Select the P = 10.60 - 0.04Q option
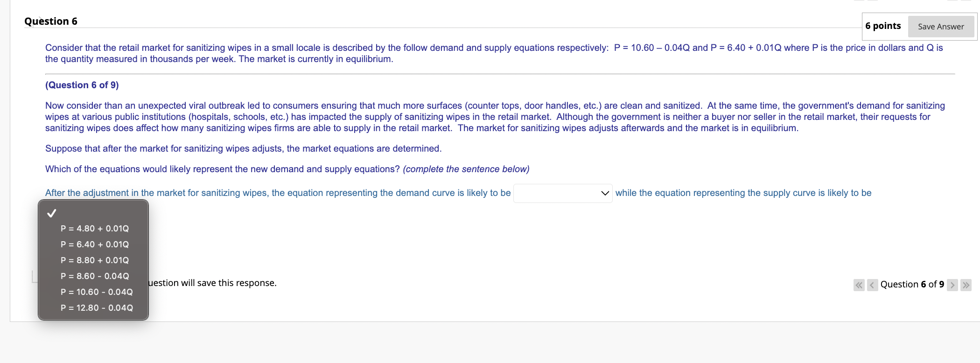 click(96, 292)
